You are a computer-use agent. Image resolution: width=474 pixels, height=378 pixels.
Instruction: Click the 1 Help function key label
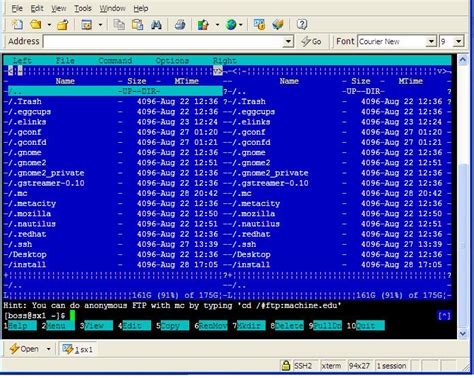(x=20, y=326)
